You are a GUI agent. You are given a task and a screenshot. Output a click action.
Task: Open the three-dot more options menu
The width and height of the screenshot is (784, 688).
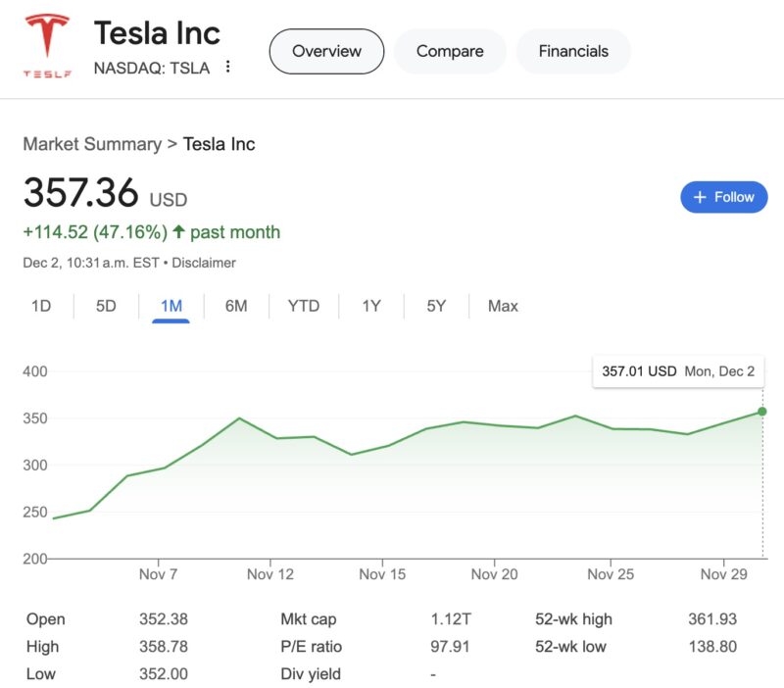(x=228, y=67)
